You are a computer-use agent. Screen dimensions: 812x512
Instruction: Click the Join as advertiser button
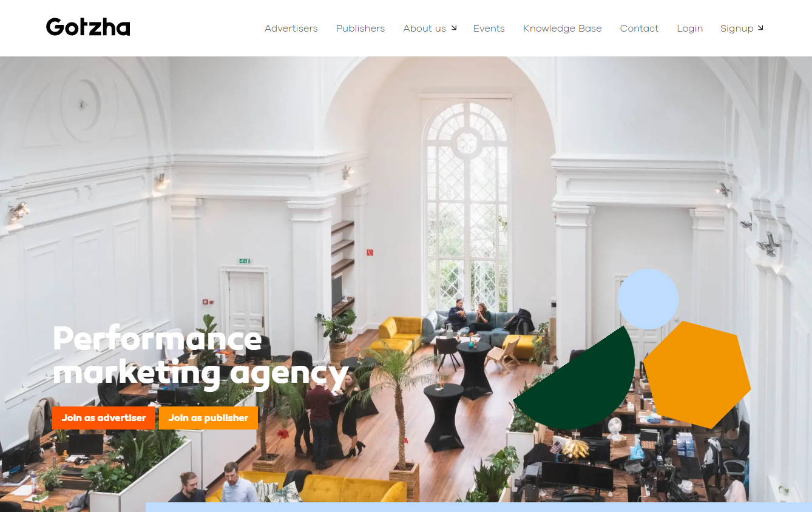point(104,418)
